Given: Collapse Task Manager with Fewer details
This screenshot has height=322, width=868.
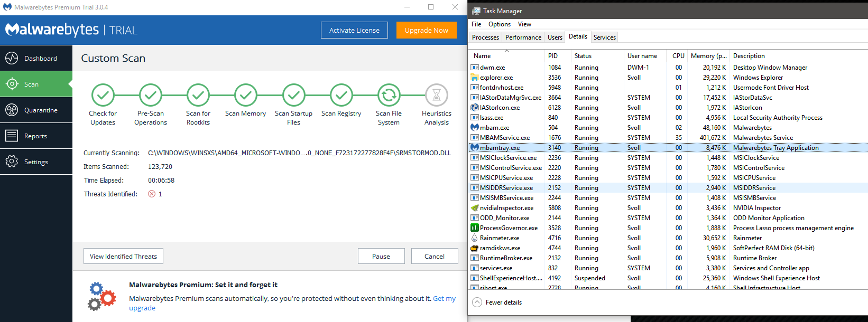Looking at the screenshot, I should [x=497, y=302].
